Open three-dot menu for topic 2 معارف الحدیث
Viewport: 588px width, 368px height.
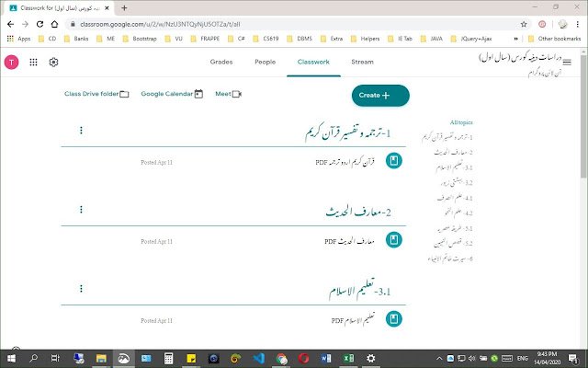coord(81,210)
